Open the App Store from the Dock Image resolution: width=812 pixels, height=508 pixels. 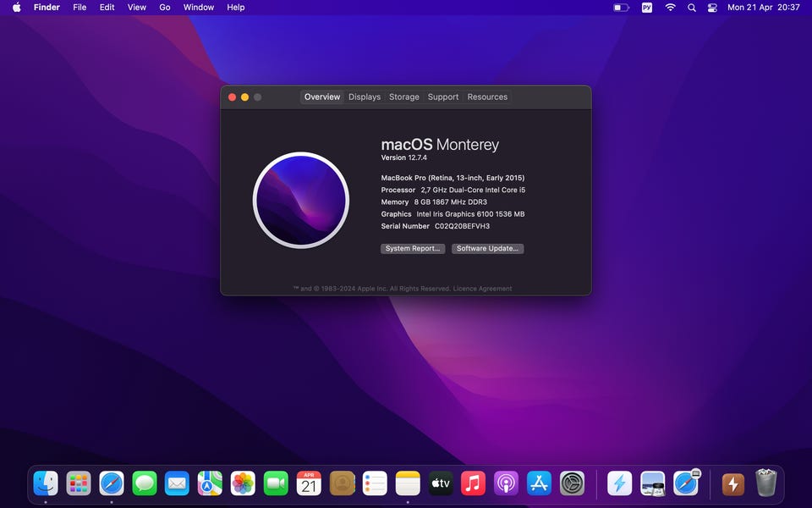pyautogui.click(x=539, y=483)
